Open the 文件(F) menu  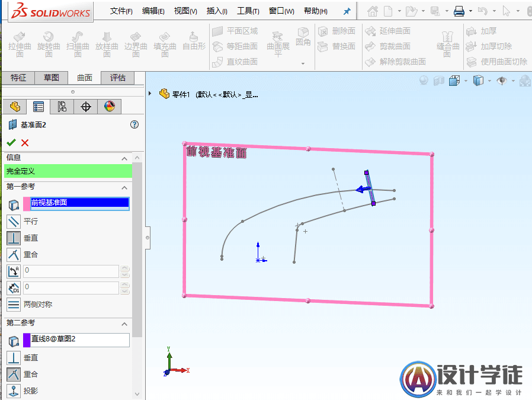(121, 11)
